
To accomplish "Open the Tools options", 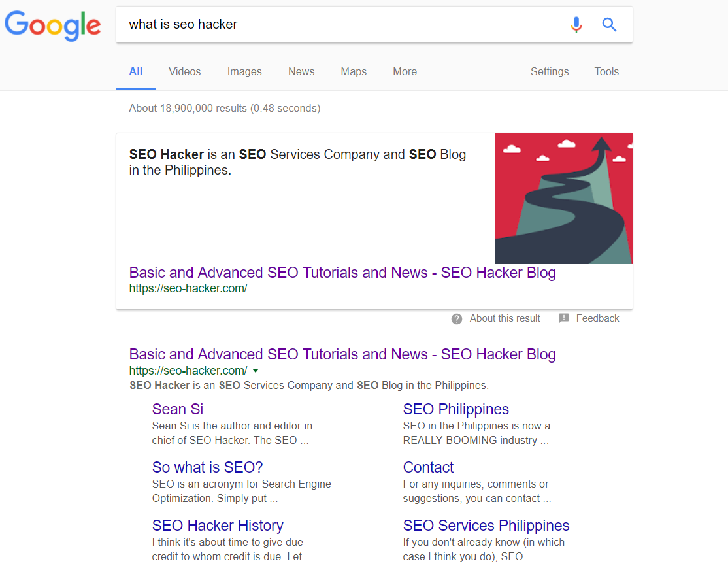I will pos(606,71).
